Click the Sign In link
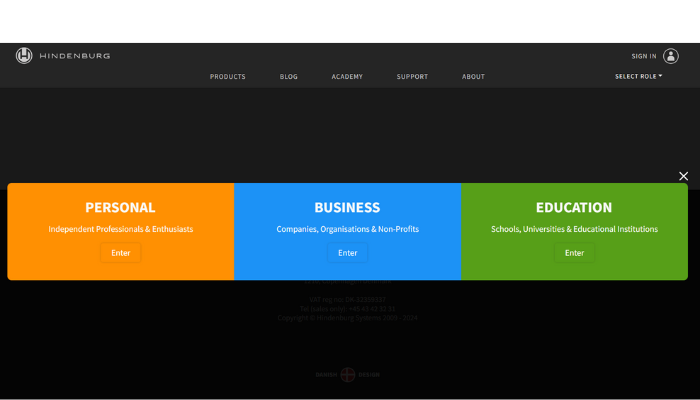The image size is (700, 400). (644, 56)
